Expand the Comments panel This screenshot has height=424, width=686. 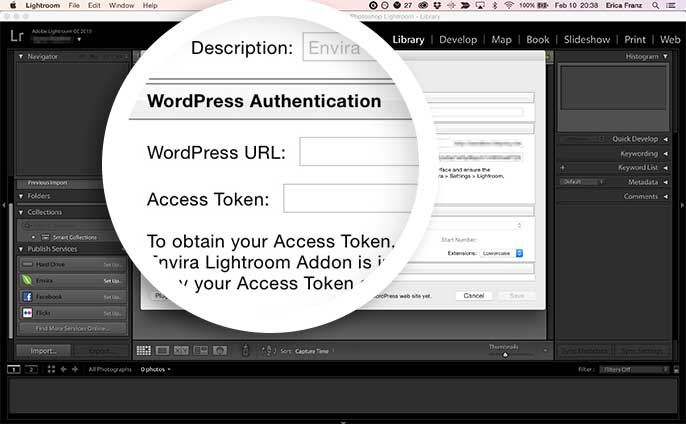(665, 196)
